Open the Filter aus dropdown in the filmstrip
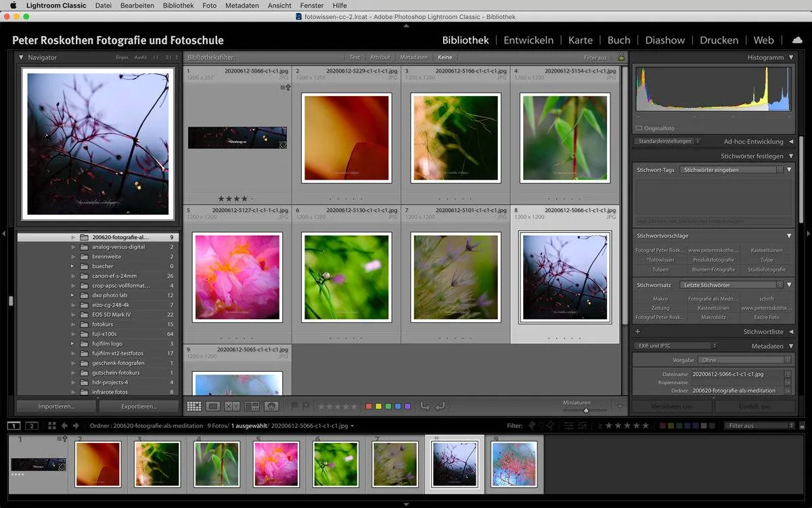Image resolution: width=812 pixels, height=508 pixels. point(757,425)
